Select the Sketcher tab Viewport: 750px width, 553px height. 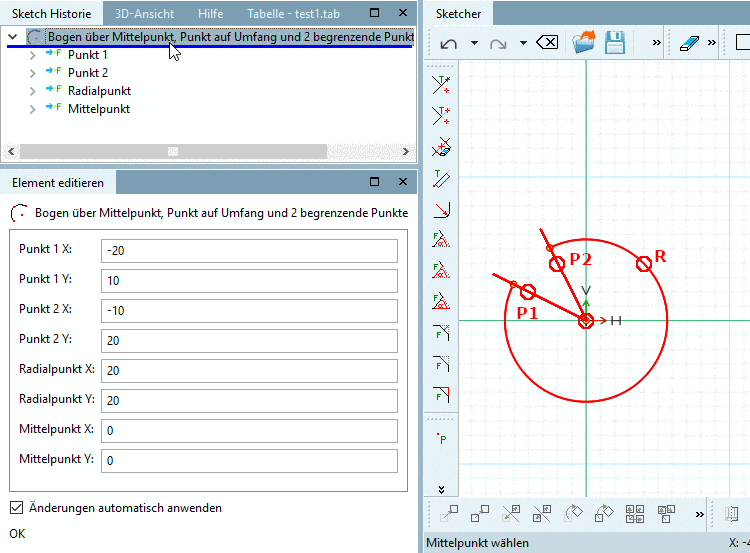point(458,13)
